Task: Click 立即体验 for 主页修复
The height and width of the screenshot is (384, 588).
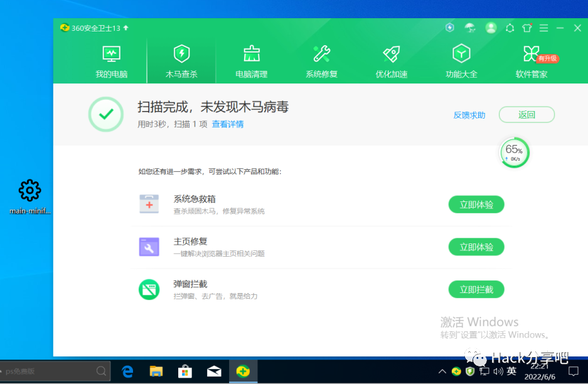Action: pos(476,247)
